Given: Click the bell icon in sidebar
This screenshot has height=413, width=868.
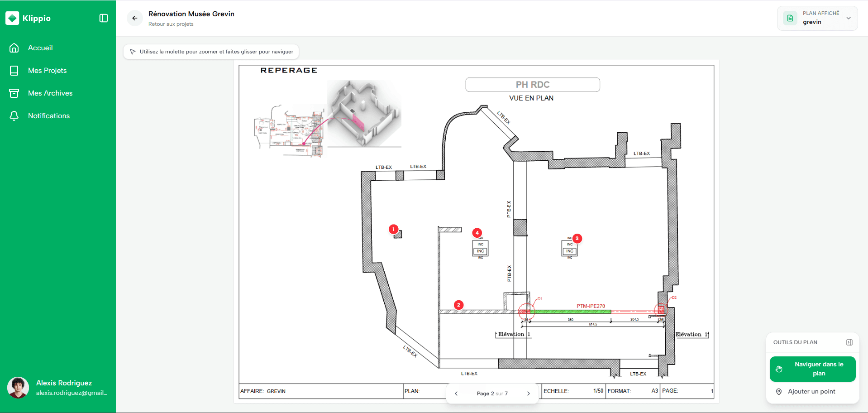Looking at the screenshot, I should point(14,115).
